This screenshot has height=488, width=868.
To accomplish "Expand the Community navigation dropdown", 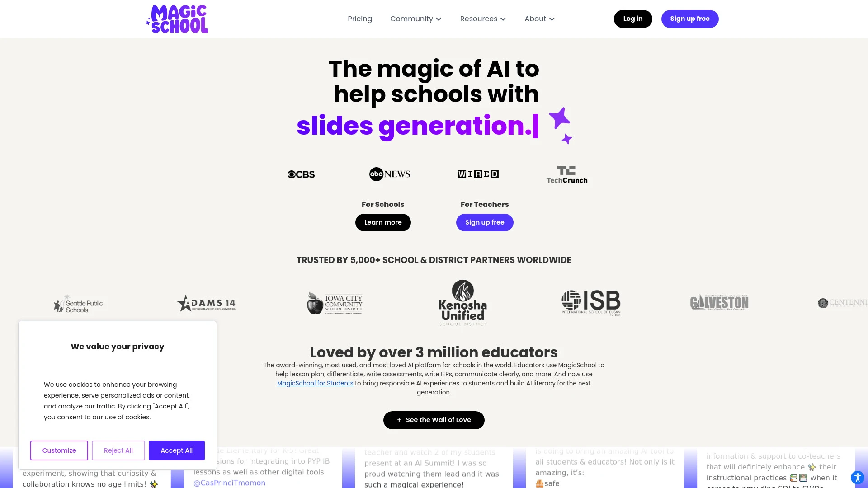I will (x=415, y=19).
